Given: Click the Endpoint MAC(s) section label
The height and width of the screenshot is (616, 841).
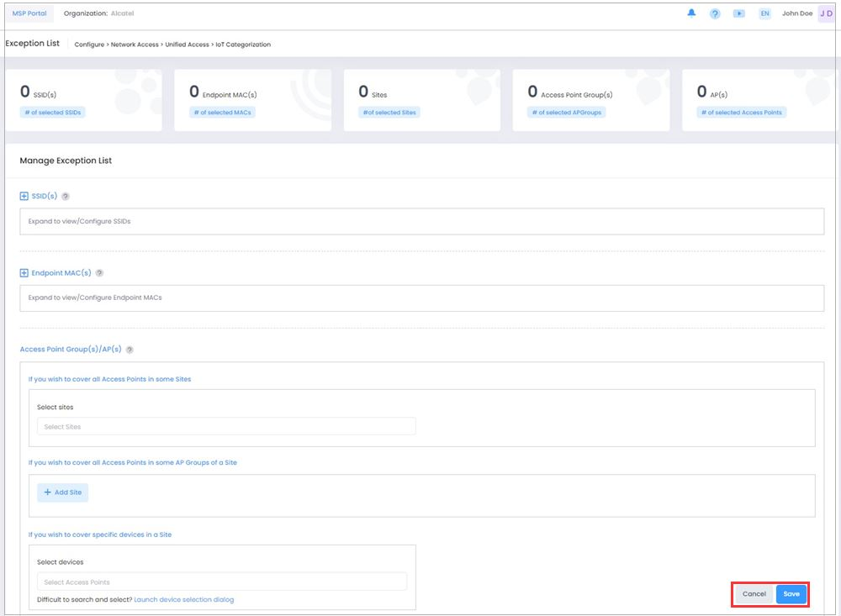Looking at the screenshot, I should [61, 273].
